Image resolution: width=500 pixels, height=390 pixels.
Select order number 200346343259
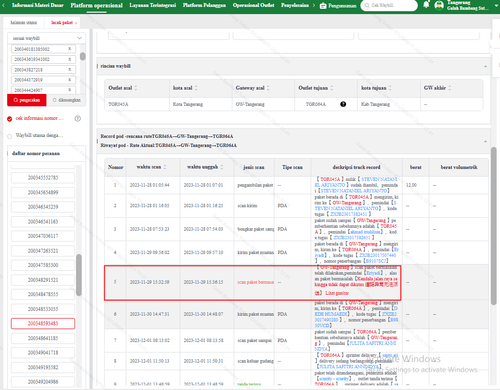43,207
